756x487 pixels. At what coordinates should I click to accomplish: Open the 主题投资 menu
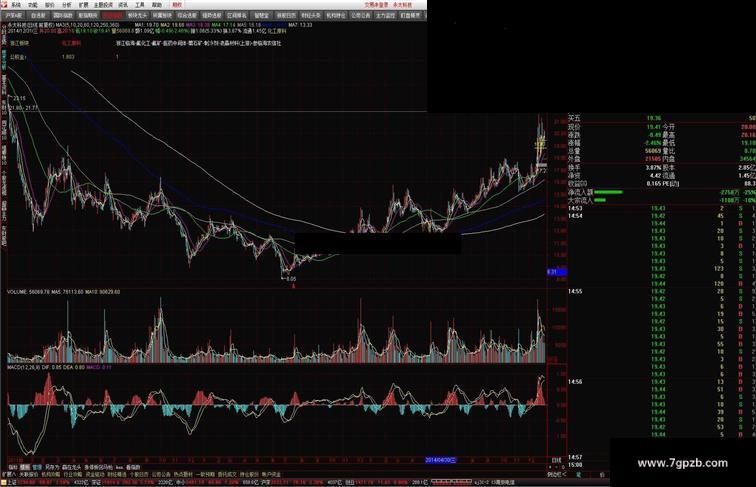(x=103, y=5)
